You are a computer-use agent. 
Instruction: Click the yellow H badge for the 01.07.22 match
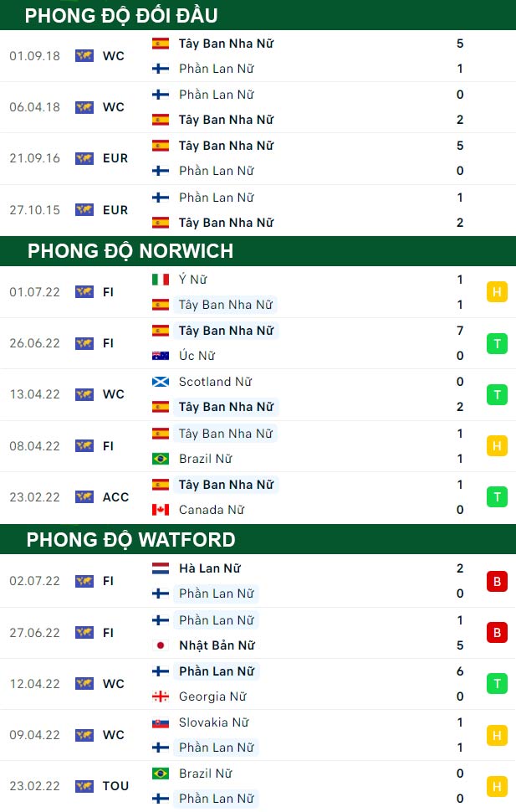pyautogui.click(x=497, y=292)
